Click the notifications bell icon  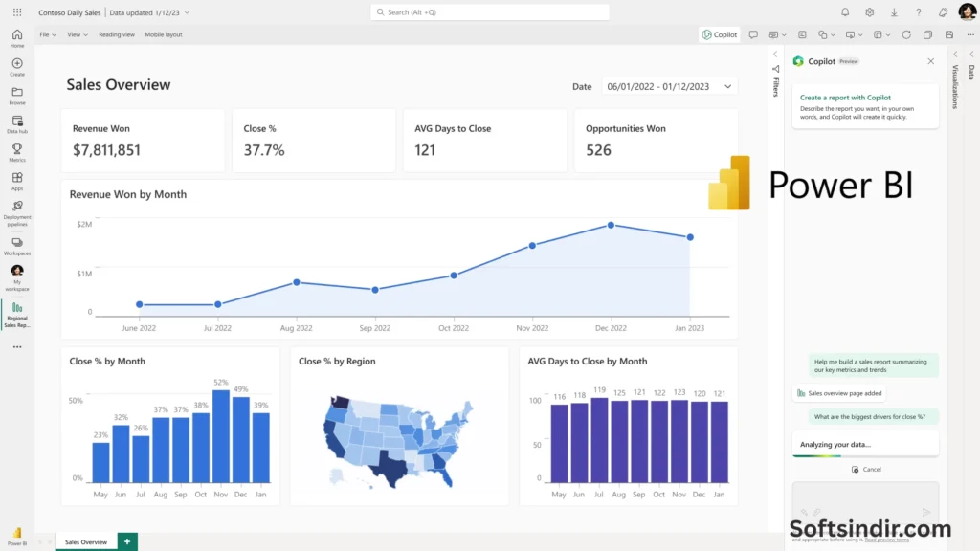point(845,12)
